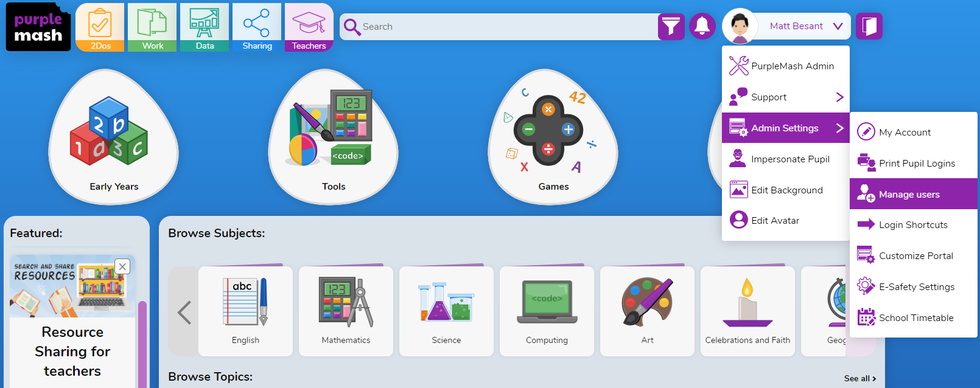The height and width of the screenshot is (388, 980).
Task: Click Matt Besant's avatar picture
Action: [740, 26]
